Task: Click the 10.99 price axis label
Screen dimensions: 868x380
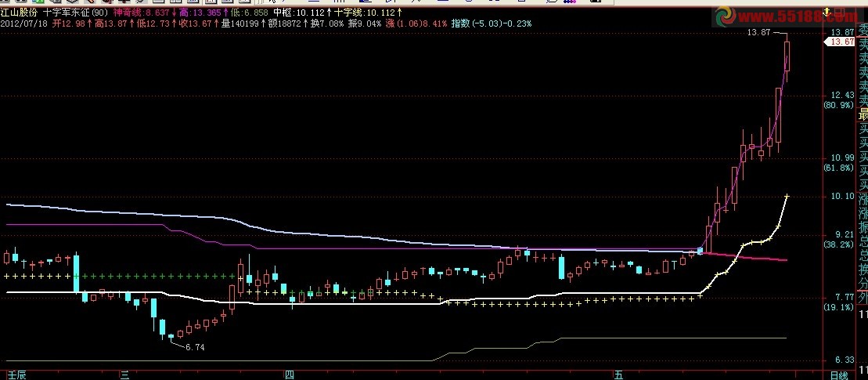Action: pyautogui.click(x=842, y=158)
